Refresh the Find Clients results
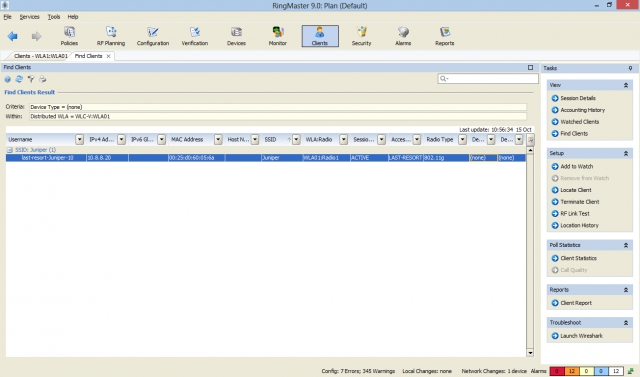 tap(19, 79)
